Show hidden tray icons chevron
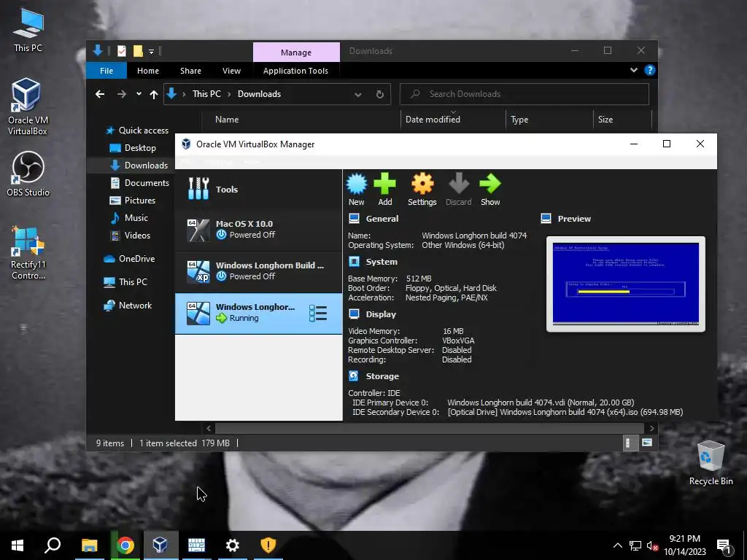 617,545
